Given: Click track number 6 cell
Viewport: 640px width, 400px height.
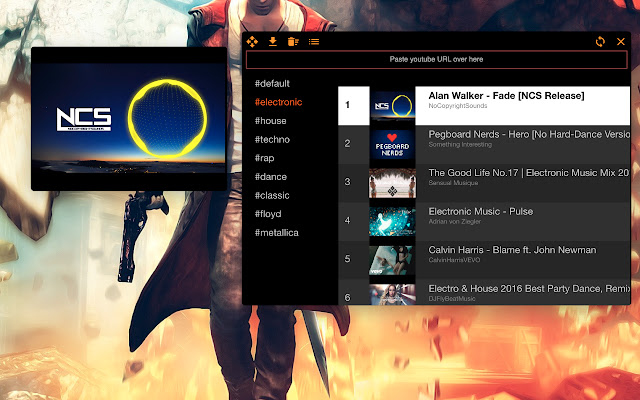Looking at the screenshot, I should 353,293.
